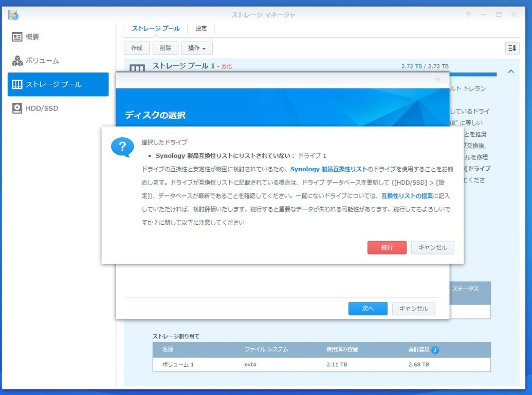
Task: Minimize the Storage Manager window
Action: click(483, 14)
